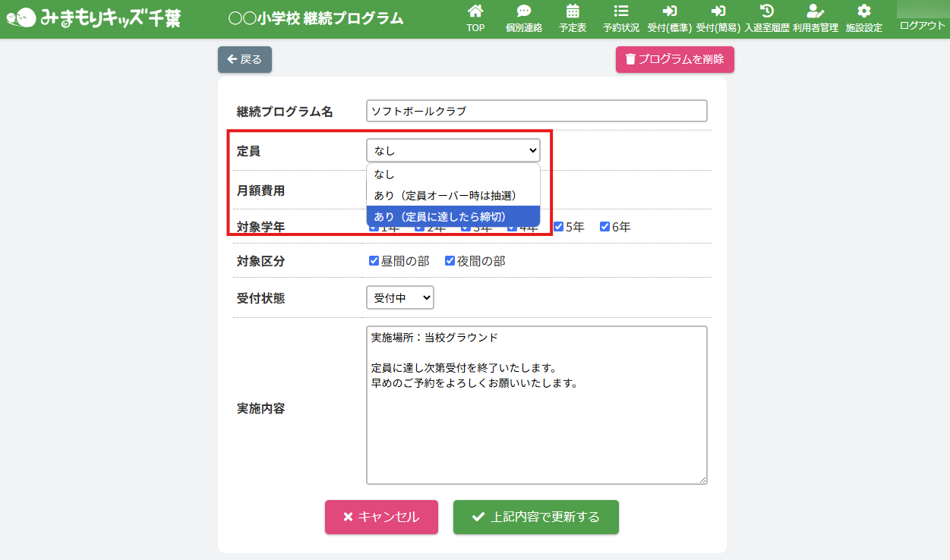Open 予約状況 list icon
Image resolution: width=950 pixels, height=560 pixels.
point(620,11)
